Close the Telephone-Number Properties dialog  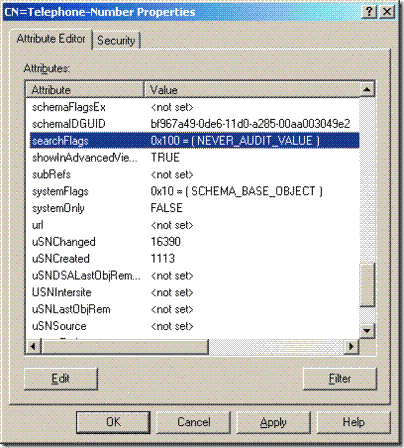[387, 12]
